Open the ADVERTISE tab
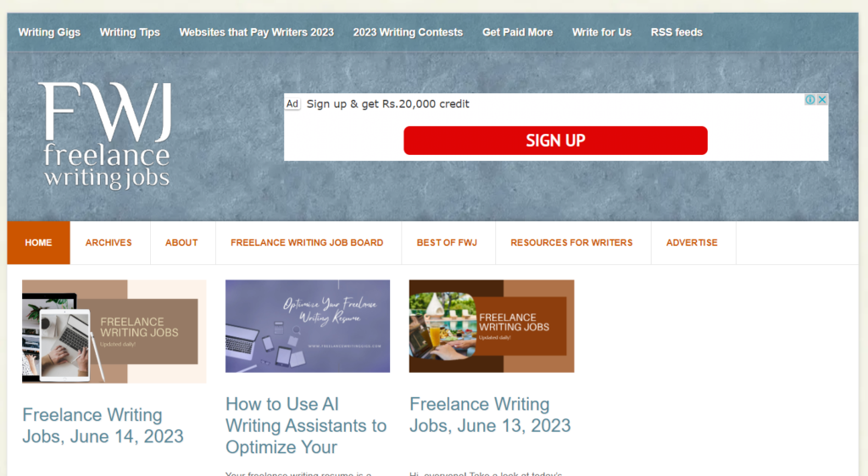This screenshot has height=476, width=868. coord(692,243)
